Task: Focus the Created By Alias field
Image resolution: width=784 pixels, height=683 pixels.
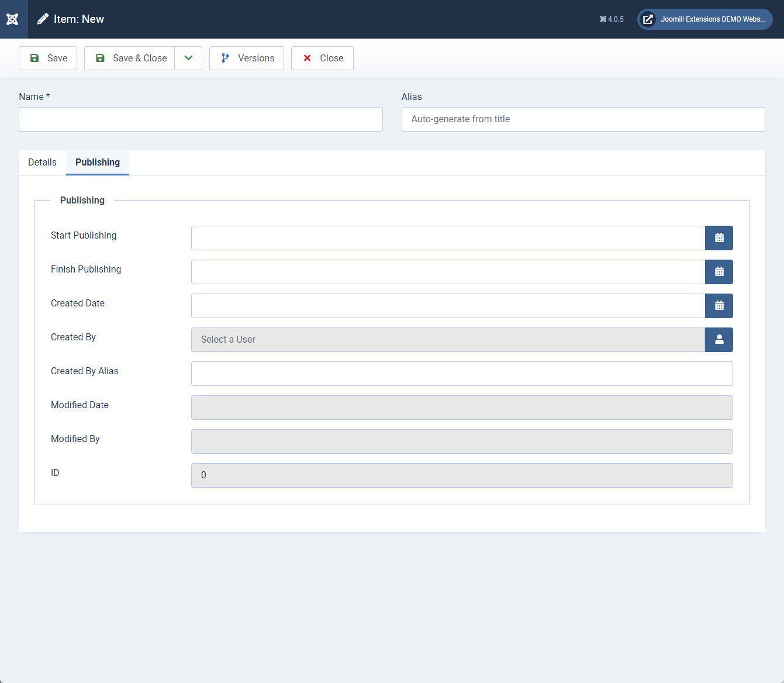Action: (x=461, y=374)
